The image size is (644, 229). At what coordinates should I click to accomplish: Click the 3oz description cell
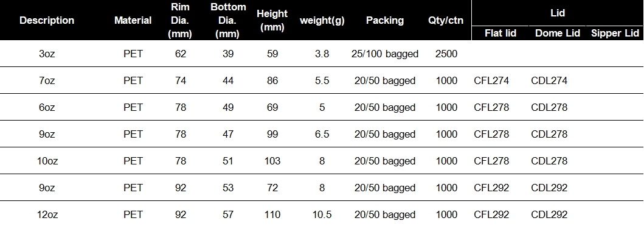click(47, 54)
